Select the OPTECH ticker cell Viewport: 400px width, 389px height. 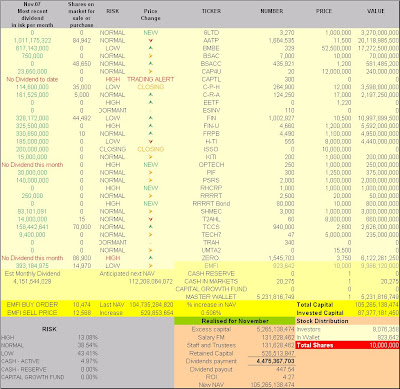(211, 165)
